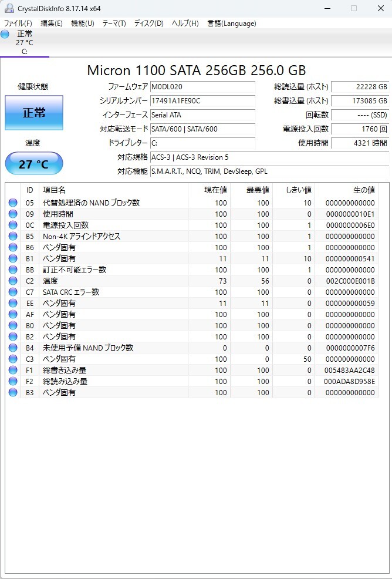Click the power-on count value 1760 回
The height and width of the screenshot is (579, 392).
360,129
